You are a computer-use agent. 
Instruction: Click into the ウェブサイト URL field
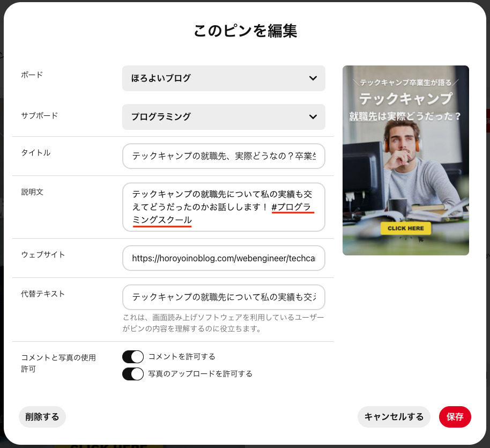coord(224,258)
